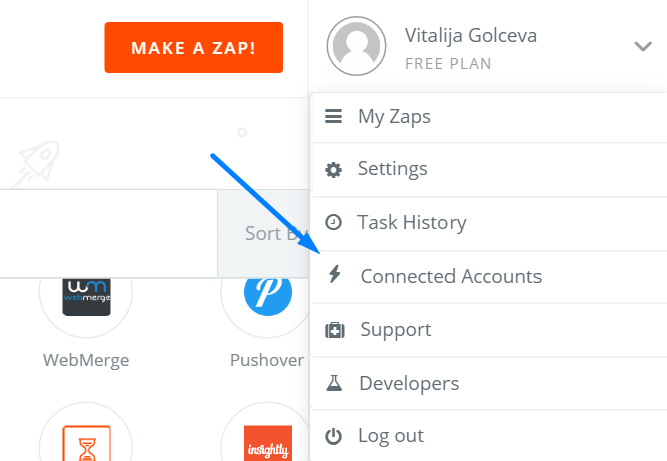Click the Log out power icon
This screenshot has width=667, height=461.
pos(333,436)
